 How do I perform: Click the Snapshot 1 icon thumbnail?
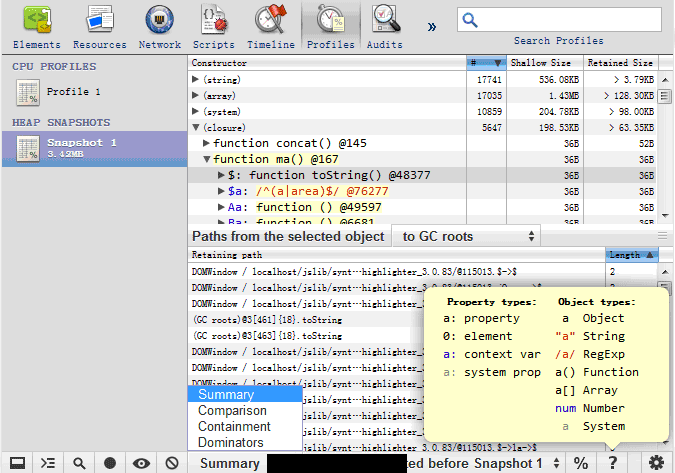pyautogui.click(x=28, y=149)
